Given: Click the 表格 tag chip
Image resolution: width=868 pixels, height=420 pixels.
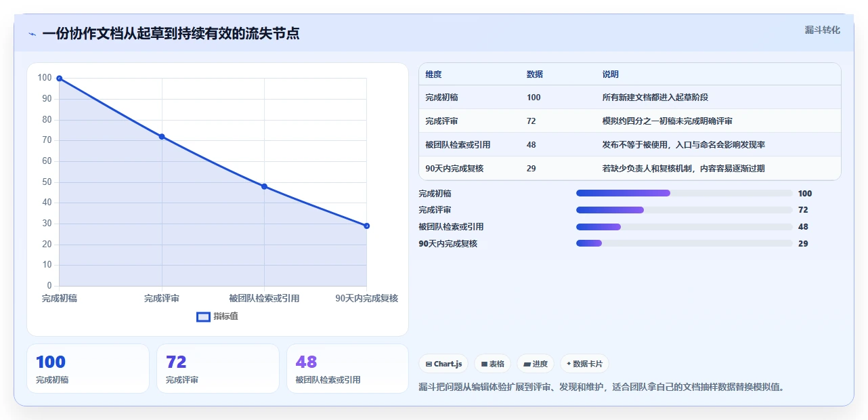Looking at the screenshot, I should click(493, 364).
